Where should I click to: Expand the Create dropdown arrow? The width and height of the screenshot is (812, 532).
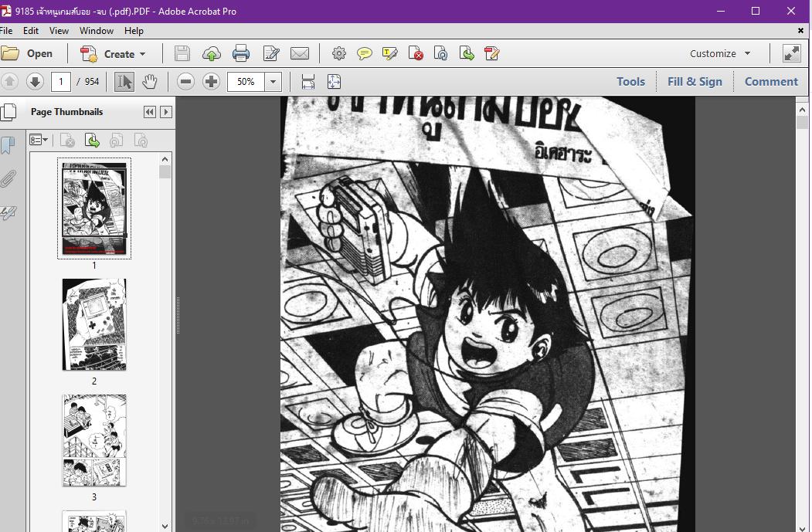pos(142,54)
